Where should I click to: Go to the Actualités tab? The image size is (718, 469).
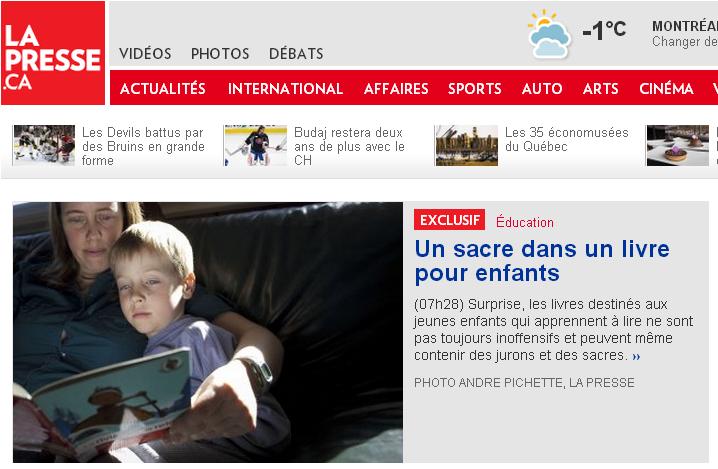[163, 88]
